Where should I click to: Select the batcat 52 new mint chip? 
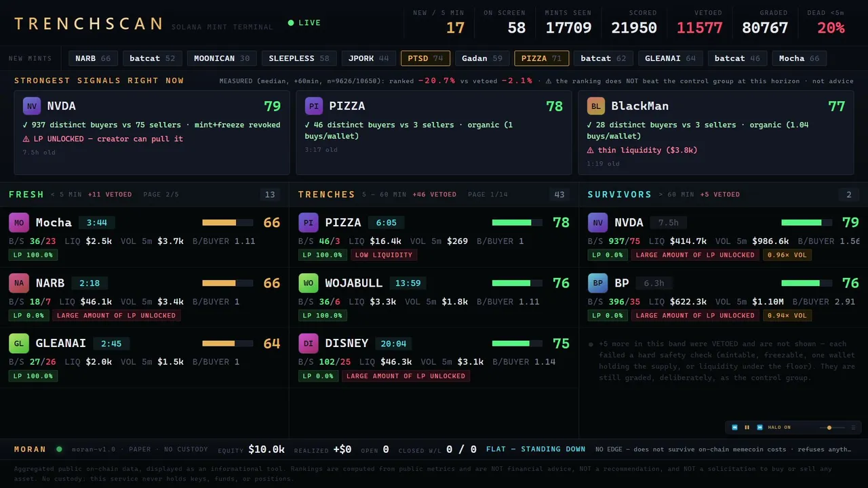pyautogui.click(x=153, y=58)
